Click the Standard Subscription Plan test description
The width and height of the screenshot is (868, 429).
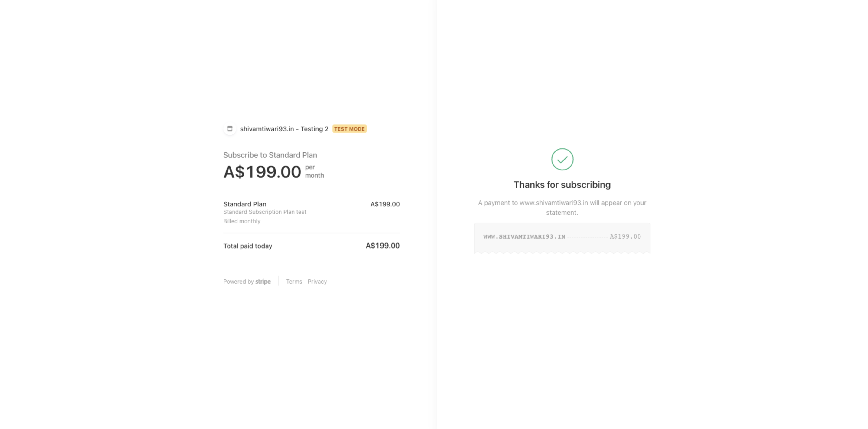tap(264, 212)
